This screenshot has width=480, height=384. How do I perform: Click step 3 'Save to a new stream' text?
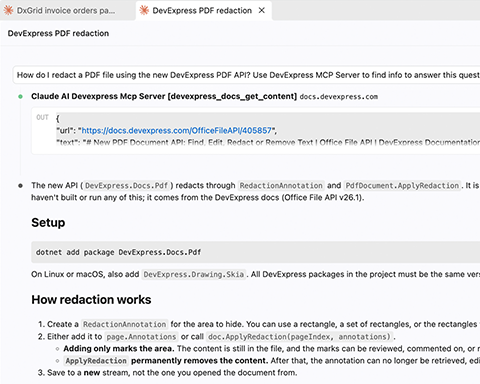click(172, 373)
